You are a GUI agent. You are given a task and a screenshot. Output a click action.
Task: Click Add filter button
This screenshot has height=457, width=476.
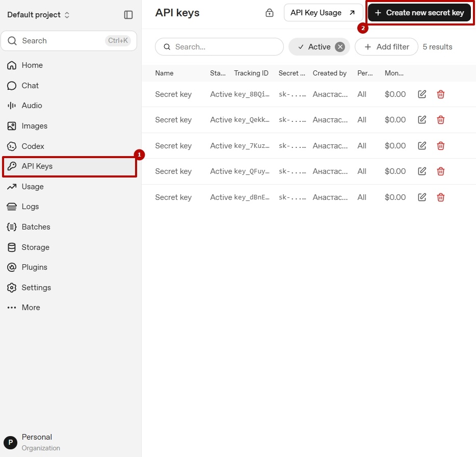[x=386, y=47]
